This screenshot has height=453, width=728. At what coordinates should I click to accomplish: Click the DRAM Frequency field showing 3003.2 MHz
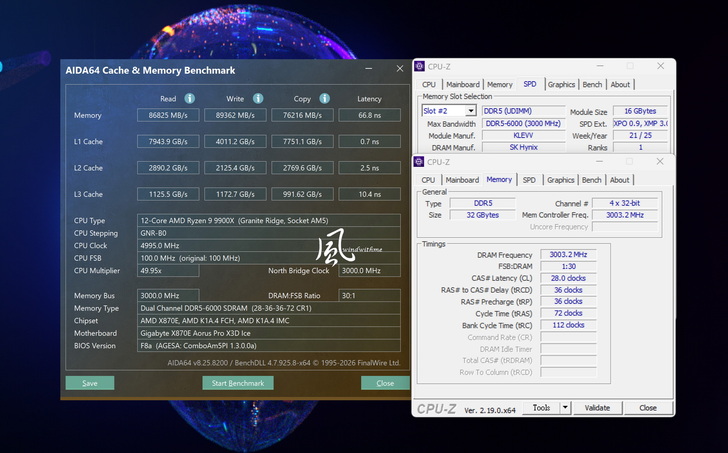(x=568, y=255)
